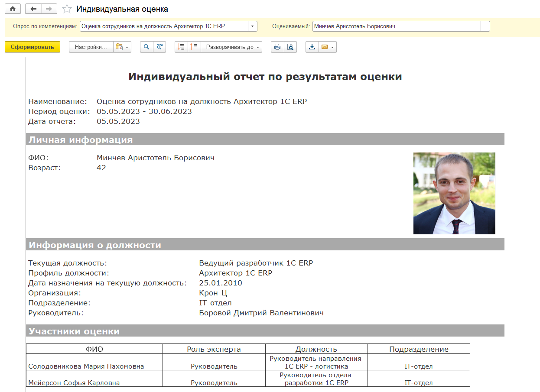Click the Сформировать button

click(x=33, y=47)
